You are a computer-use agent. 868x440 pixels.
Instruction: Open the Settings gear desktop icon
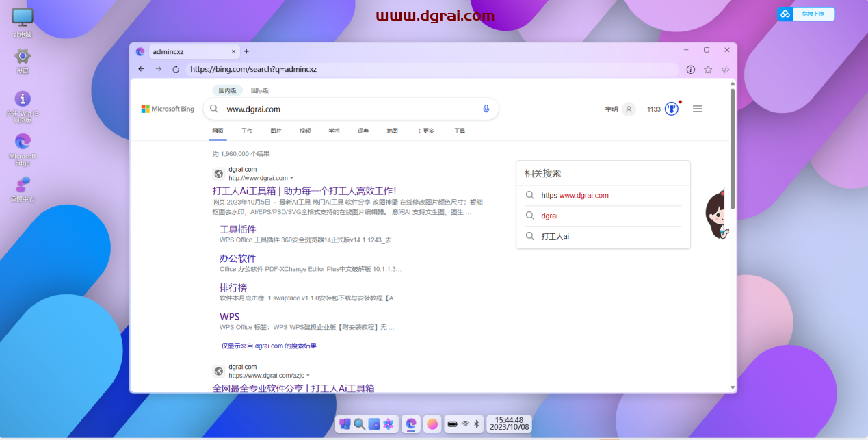coord(23,60)
